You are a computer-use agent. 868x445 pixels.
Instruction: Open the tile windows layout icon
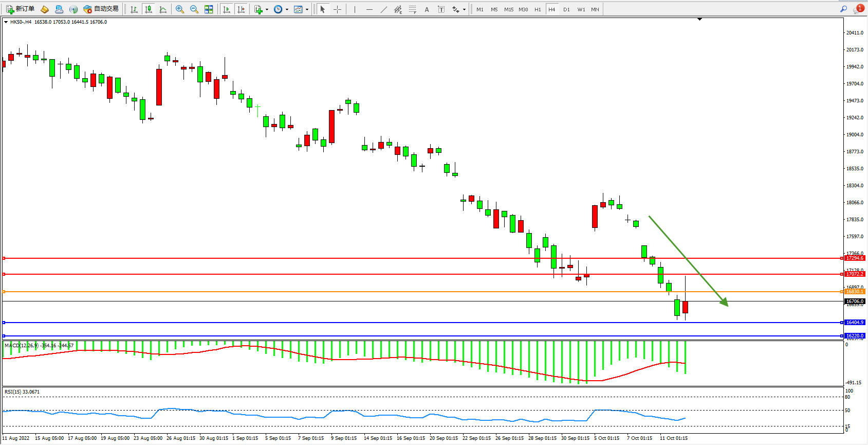point(209,9)
